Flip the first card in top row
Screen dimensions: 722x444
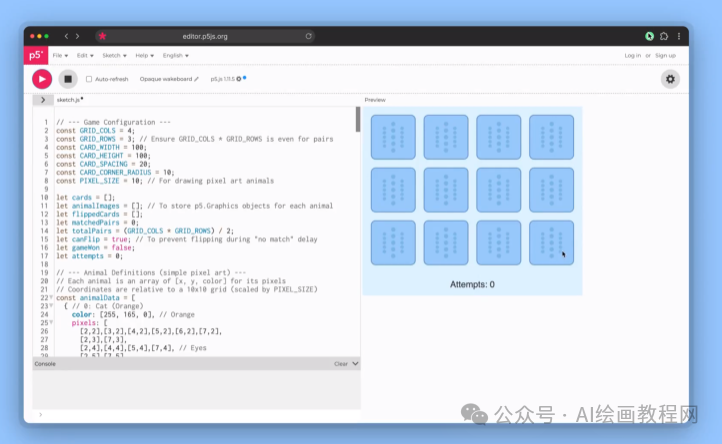[393, 137]
